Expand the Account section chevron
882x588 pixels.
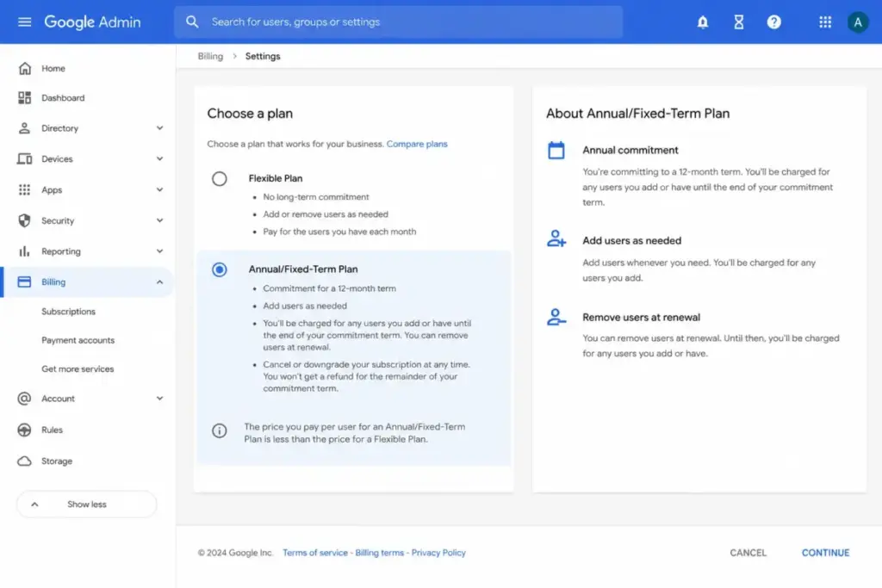coord(159,399)
